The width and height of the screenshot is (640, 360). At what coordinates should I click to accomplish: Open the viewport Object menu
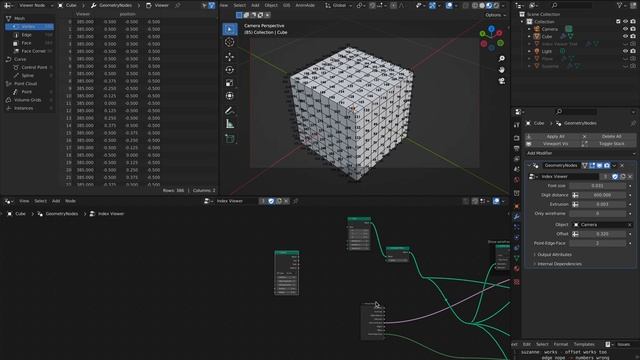(271, 5)
